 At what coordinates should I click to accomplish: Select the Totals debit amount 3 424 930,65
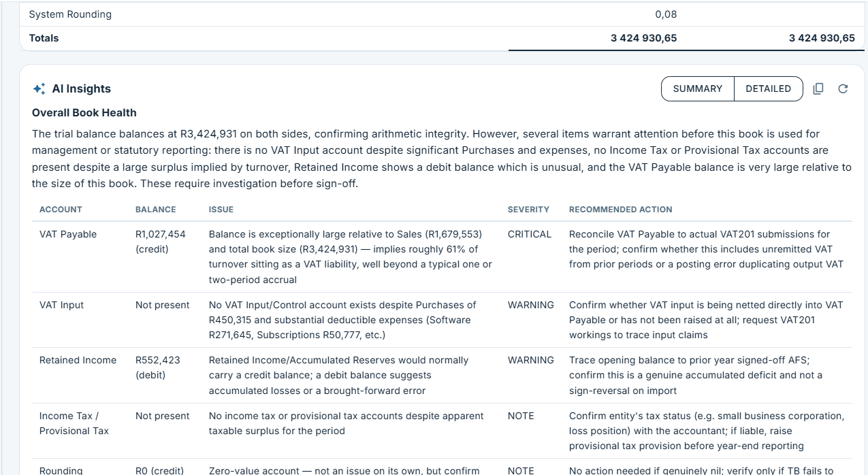tap(643, 38)
